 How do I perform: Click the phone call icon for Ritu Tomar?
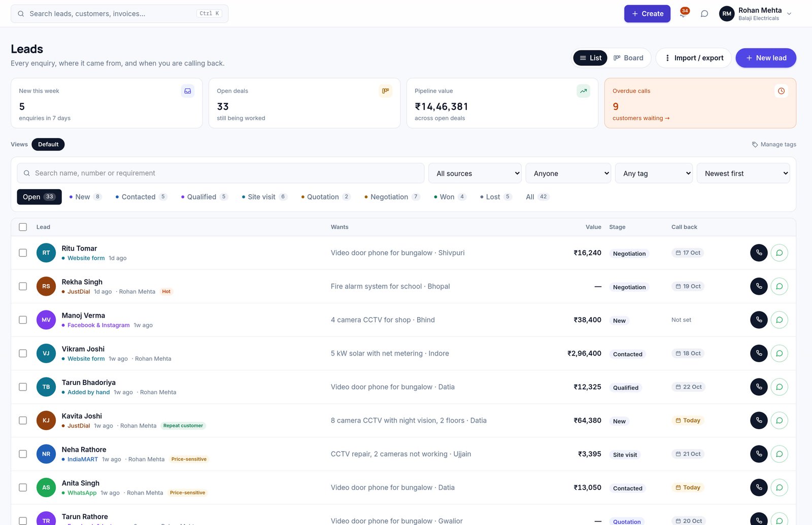coord(759,253)
